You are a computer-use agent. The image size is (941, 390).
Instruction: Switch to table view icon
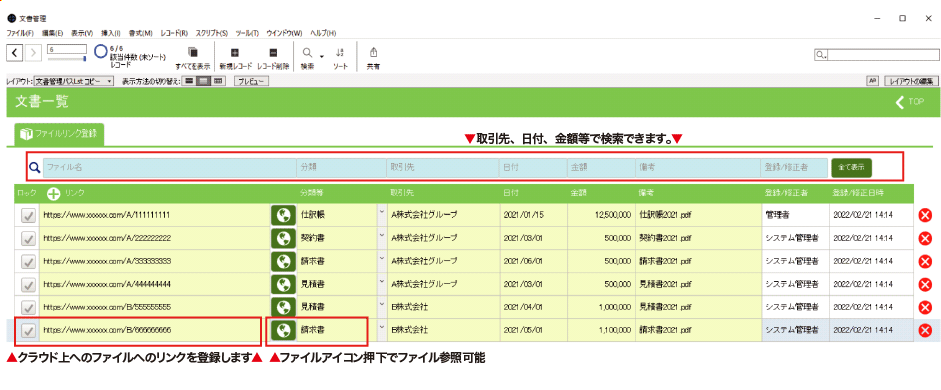click(218, 81)
